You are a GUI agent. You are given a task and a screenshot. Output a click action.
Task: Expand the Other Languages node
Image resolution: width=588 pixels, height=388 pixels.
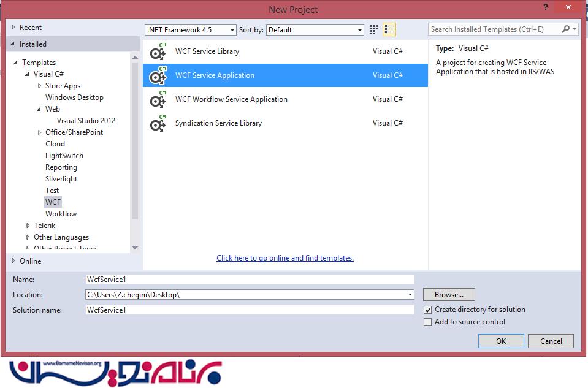coord(28,237)
